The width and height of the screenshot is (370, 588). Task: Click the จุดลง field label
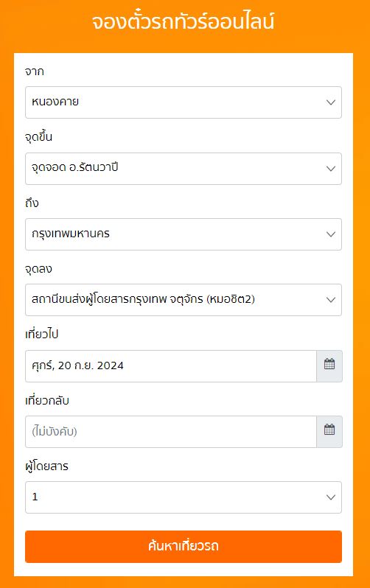point(38,269)
